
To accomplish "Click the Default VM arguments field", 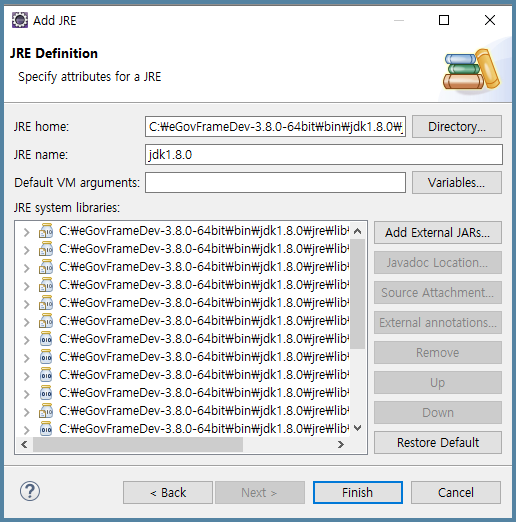I will click(275, 183).
